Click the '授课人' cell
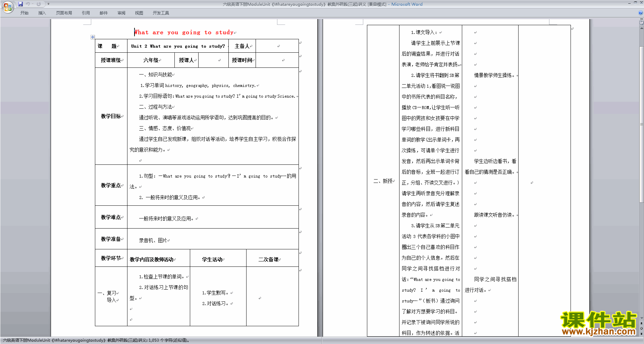The image size is (644, 344). tap(186, 60)
